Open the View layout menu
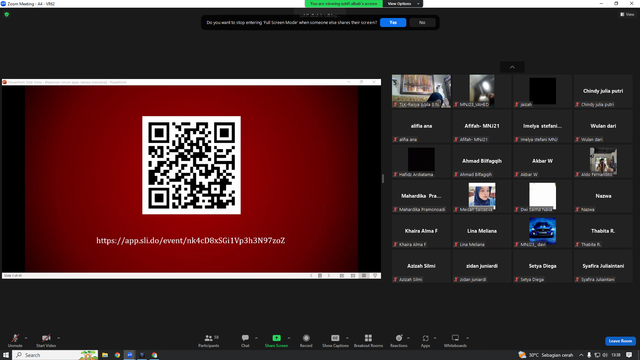Screen dimensions: 640x360 click(627, 14)
